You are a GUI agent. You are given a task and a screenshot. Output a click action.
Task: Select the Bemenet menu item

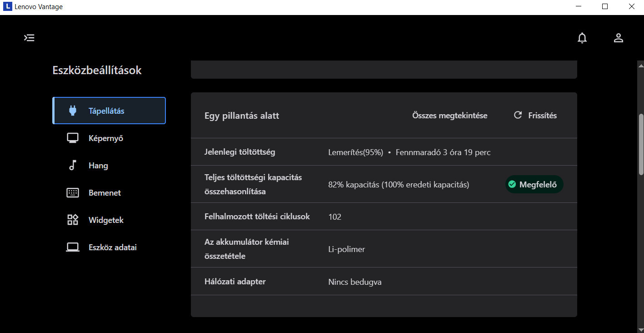click(105, 193)
